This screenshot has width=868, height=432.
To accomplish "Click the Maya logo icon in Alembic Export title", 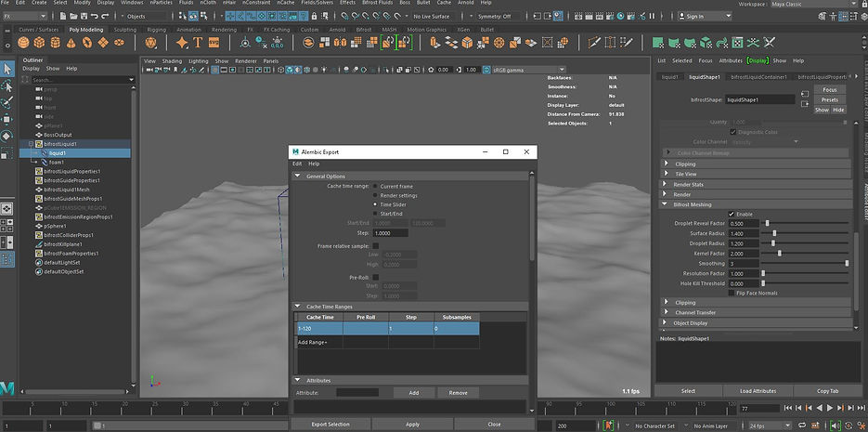I will pyautogui.click(x=296, y=151).
